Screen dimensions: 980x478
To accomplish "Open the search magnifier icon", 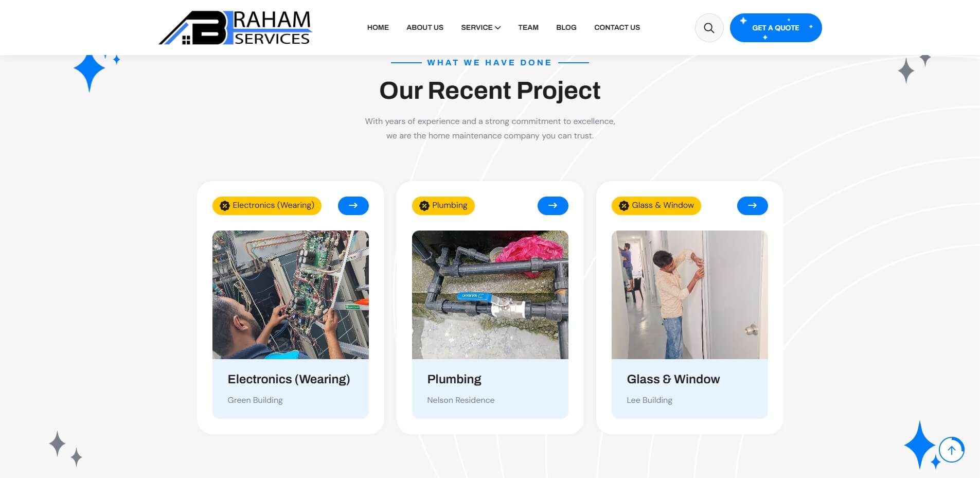I will 709,28.
